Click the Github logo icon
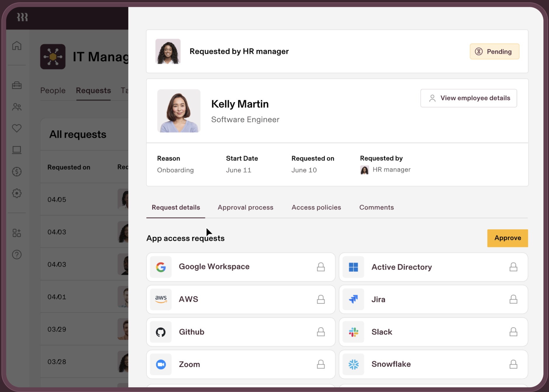The height and width of the screenshot is (392, 549). (161, 332)
